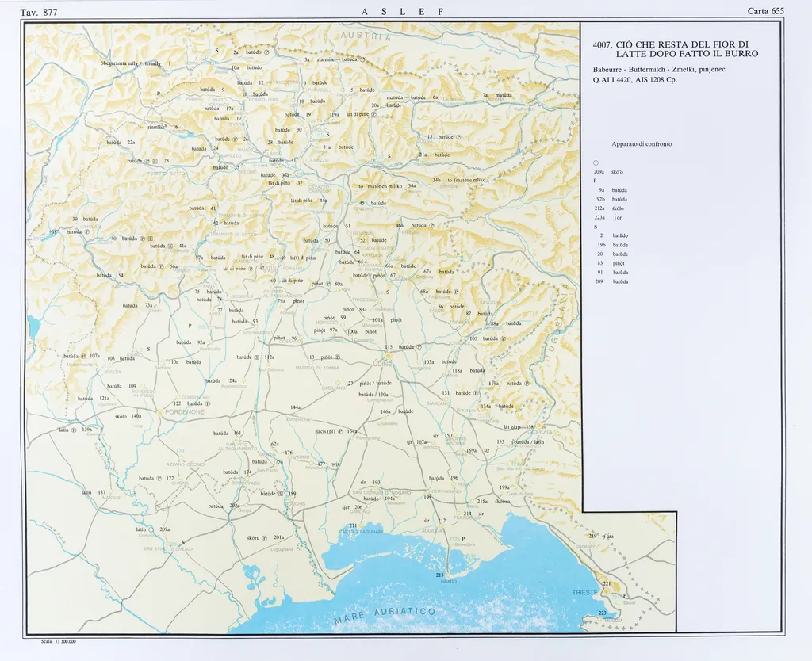Click the PORDENONE city label
The image size is (812, 661).
coord(184,412)
